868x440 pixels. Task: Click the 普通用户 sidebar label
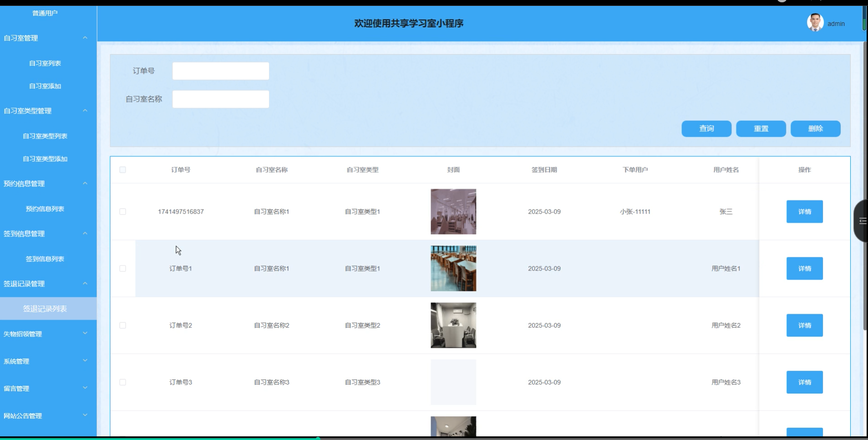pyautogui.click(x=45, y=13)
